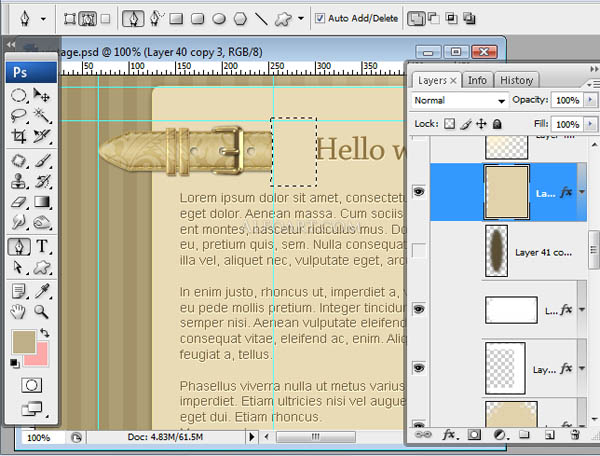
Task: Select the Move tool
Action: pos(41,95)
